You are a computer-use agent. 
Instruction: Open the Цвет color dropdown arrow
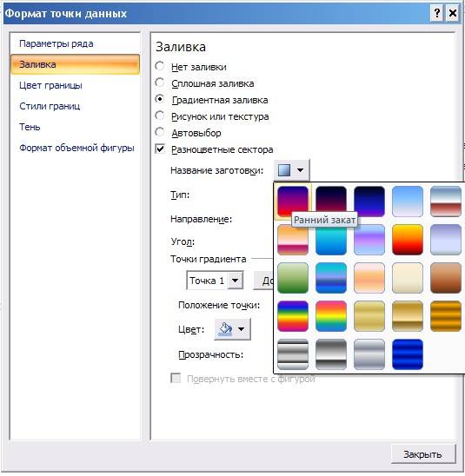(242, 329)
